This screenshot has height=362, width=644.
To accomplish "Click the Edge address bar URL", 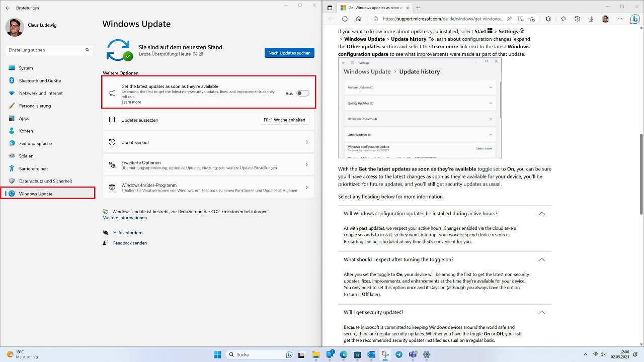I will pos(443,19).
